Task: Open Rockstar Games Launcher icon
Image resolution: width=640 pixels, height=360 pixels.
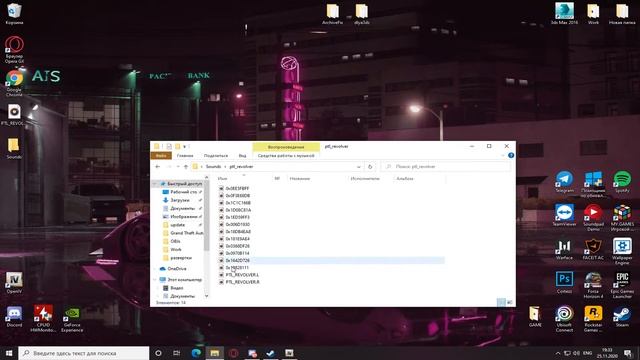Action: (x=593, y=318)
